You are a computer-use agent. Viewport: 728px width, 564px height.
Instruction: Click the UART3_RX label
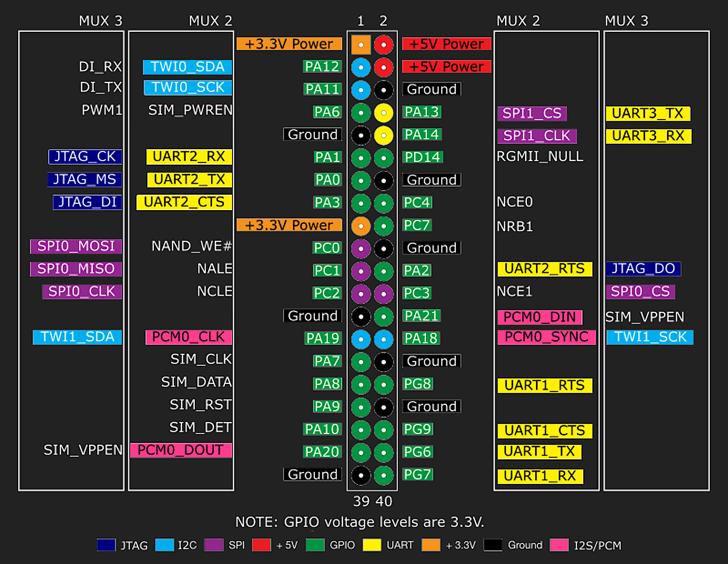tap(649, 136)
